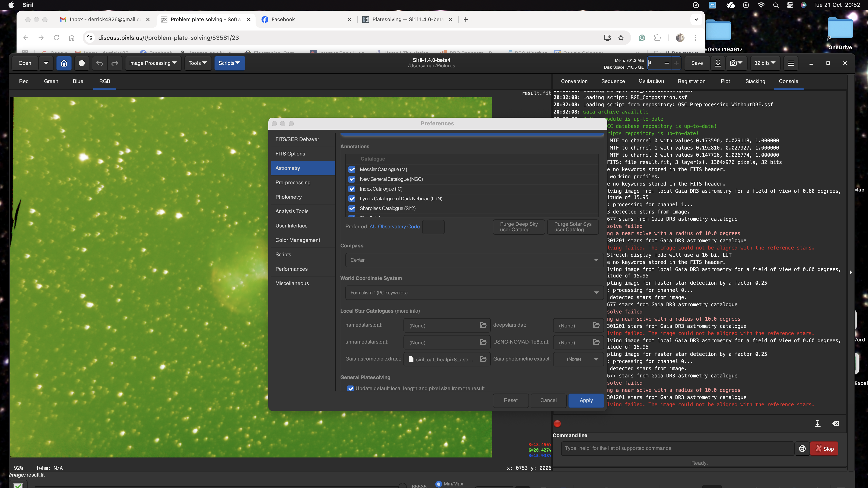Screen dimensions: 868x488
Task: Select the Min/Max display radio button
Action: click(x=438, y=484)
